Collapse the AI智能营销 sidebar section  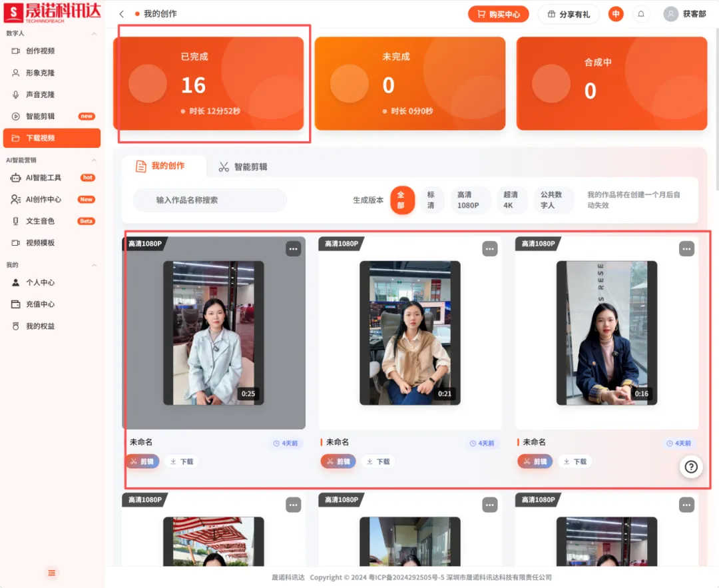pos(94,160)
